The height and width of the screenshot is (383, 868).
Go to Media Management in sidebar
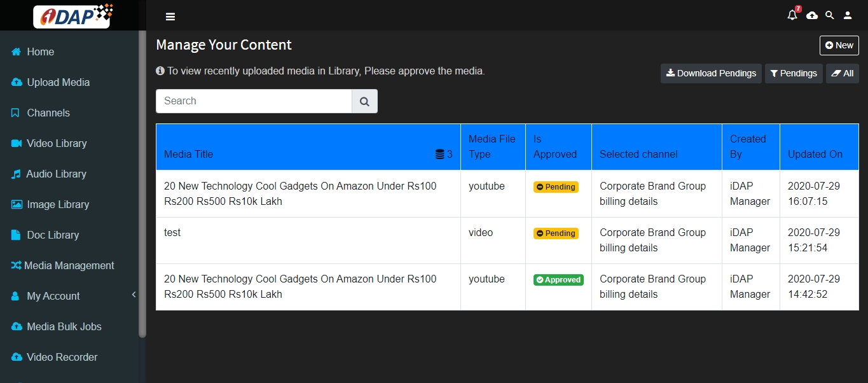[69, 265]
